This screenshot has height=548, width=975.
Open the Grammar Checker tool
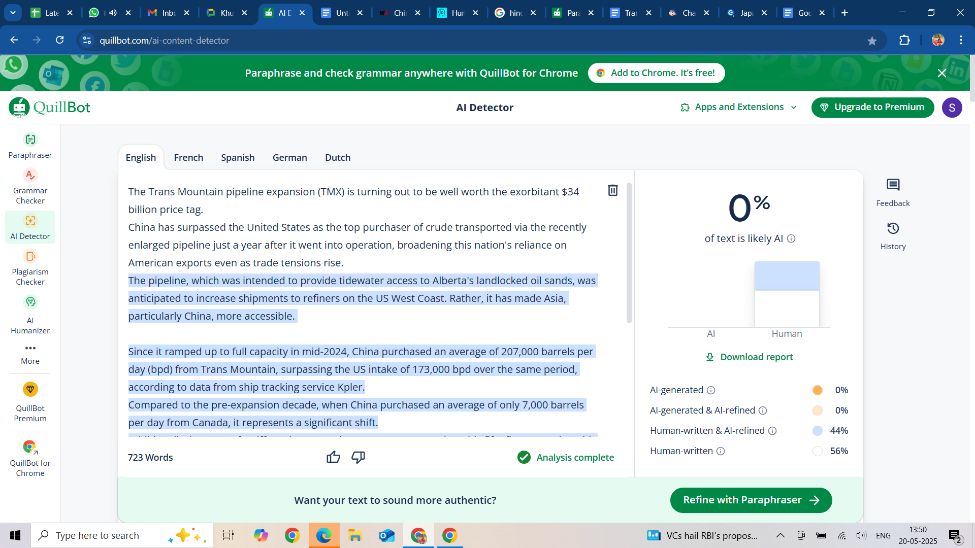(30, 187)
